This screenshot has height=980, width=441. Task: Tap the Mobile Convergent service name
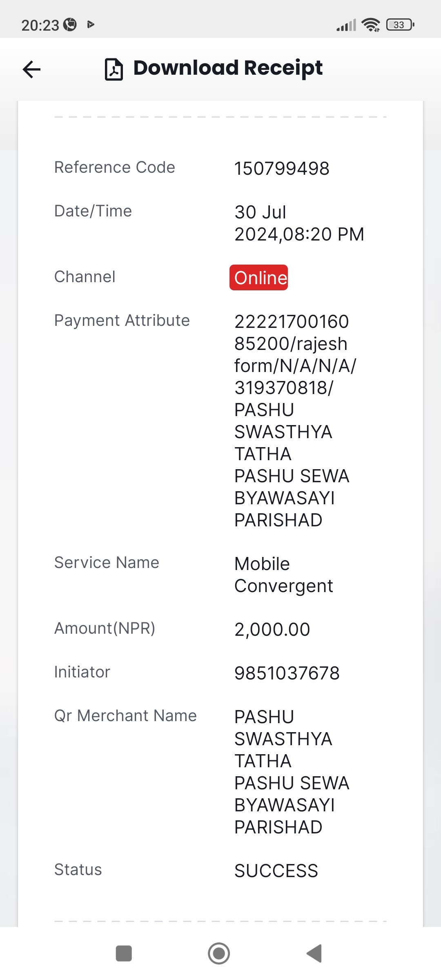(x=284, y=575)
